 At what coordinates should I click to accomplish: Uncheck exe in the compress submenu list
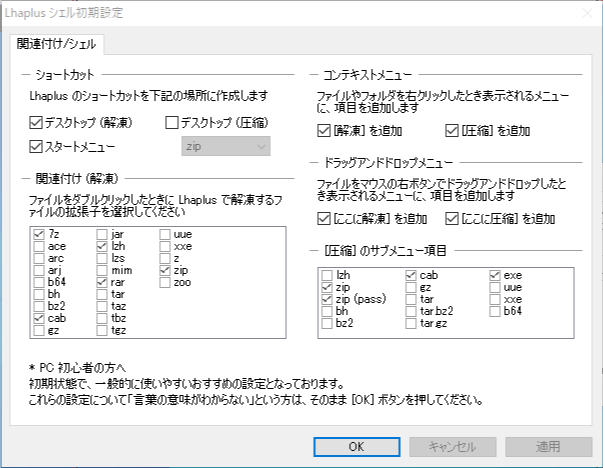tap(495, 275)
